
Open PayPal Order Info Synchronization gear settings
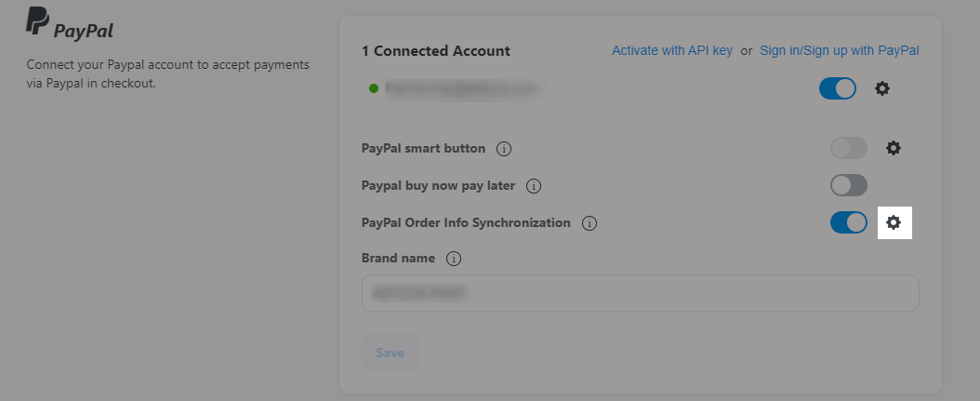894,222
